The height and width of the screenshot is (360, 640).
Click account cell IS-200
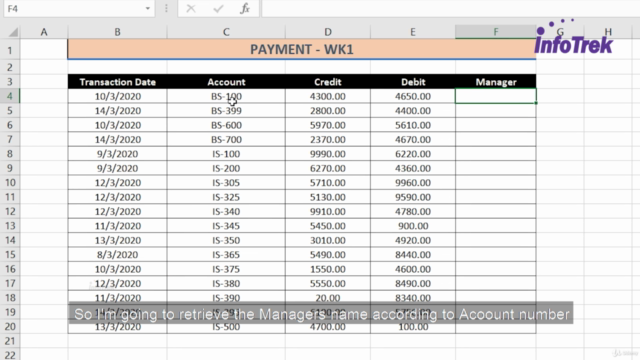point(226,168)
